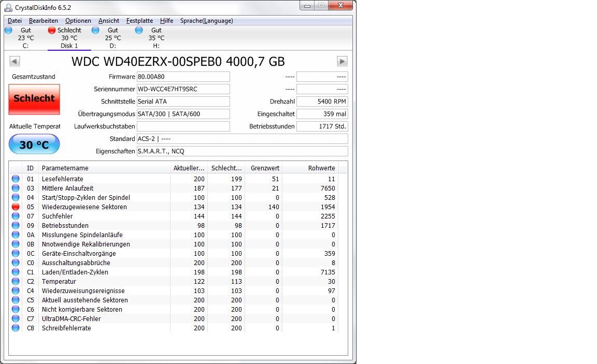Screen dimensions: 597x364
Task: Open the Festplatte menu
Action: tap(139, 21)
